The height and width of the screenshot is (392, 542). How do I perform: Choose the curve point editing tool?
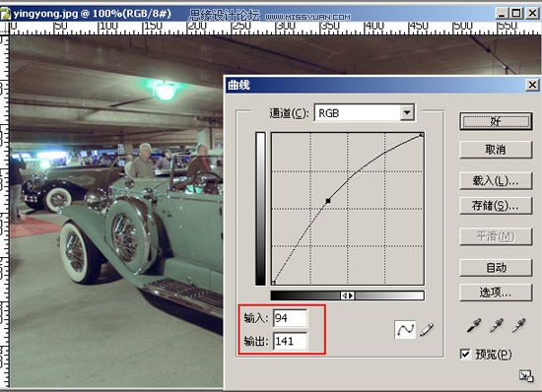point(405,330)
